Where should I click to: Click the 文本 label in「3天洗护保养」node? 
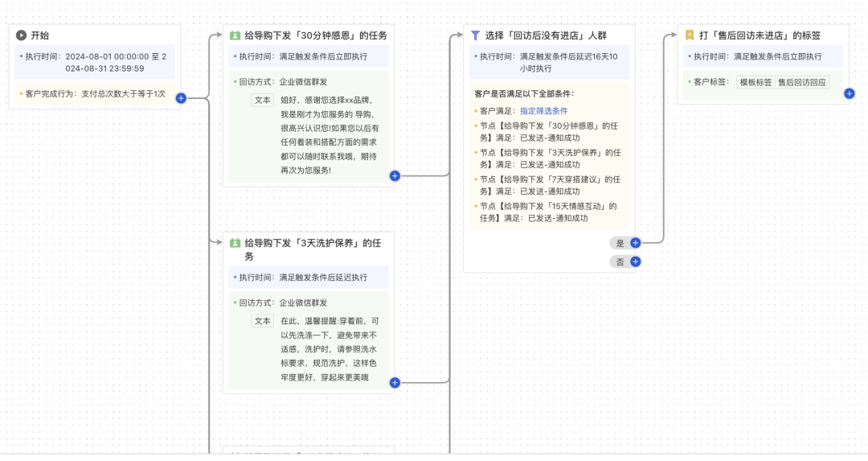click(x=263, y=320)
